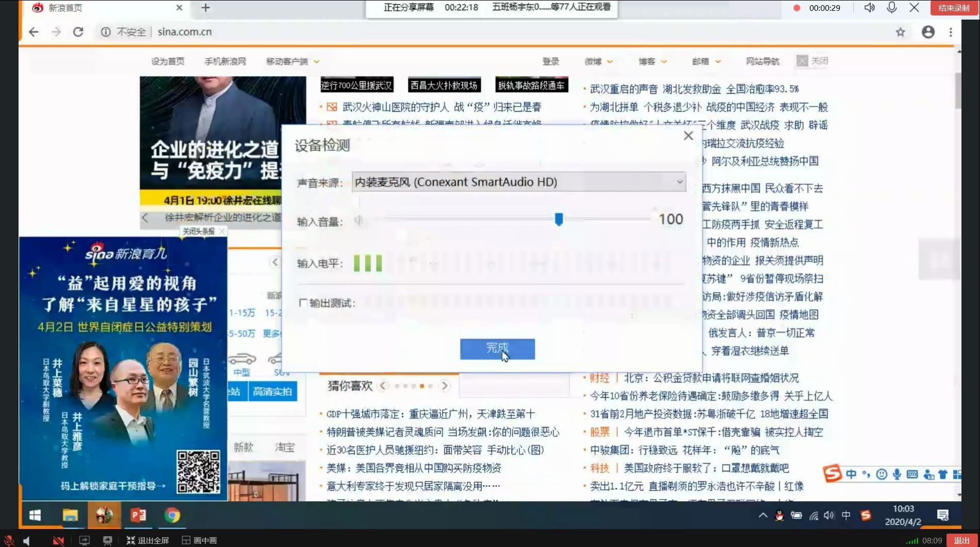
Task: Go to next 猜你喜欢 page arrow
Action: [x=445, y=385]
